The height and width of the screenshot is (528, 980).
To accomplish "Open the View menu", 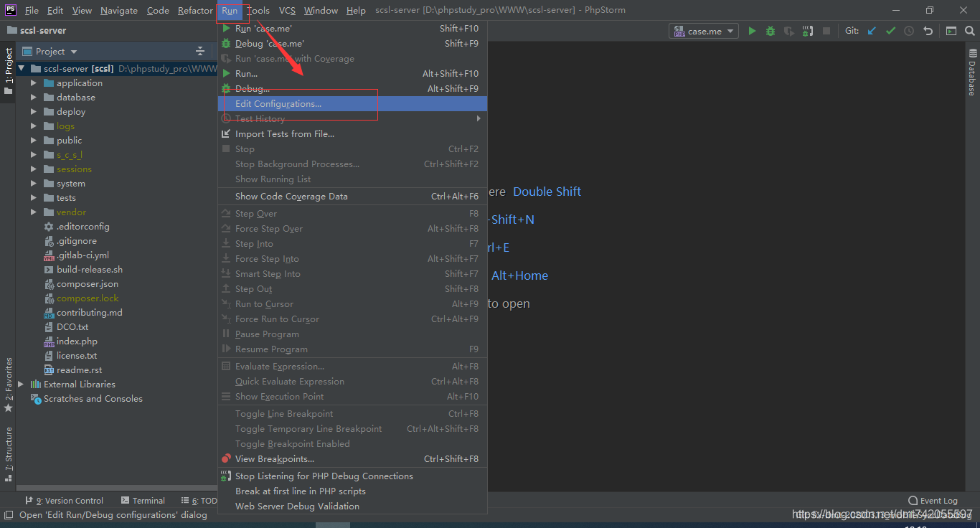I will tap(83, 10).
